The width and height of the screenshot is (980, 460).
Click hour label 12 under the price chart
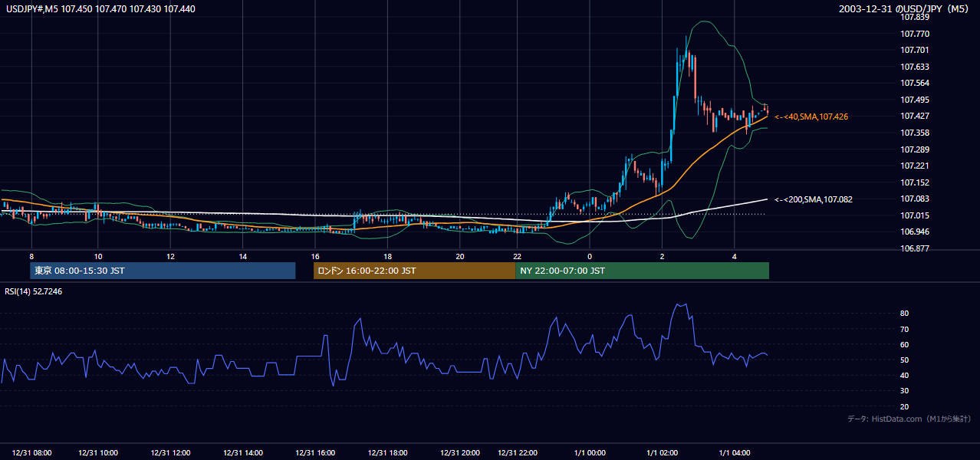coord(170,256)
